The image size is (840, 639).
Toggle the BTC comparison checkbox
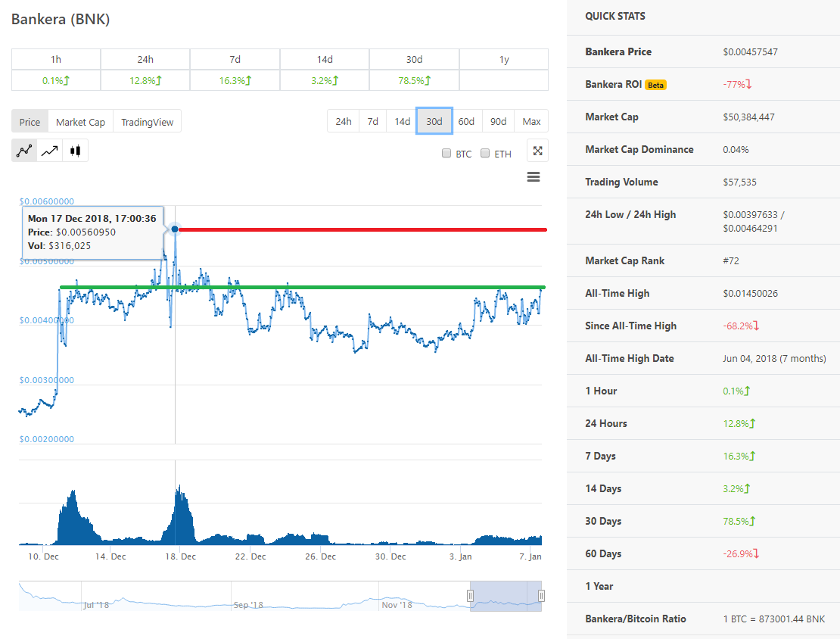446,154
